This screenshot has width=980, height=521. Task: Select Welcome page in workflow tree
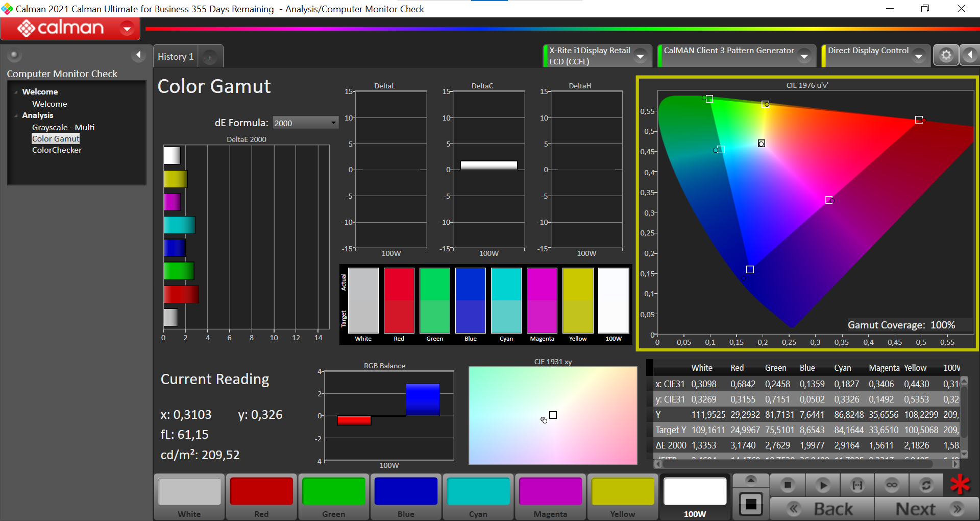point(50,104)
